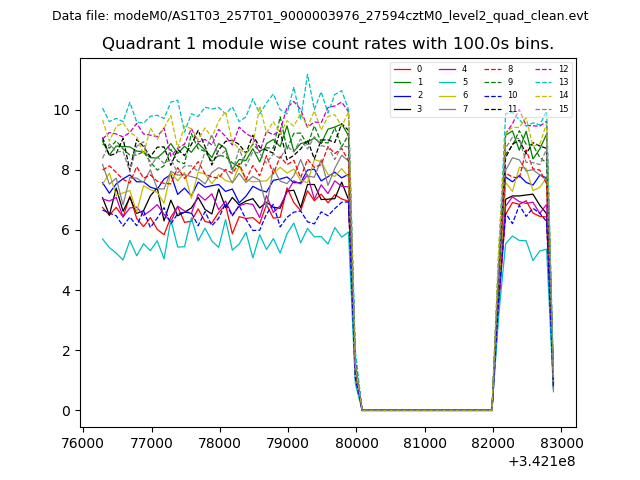Screen dimensions: 640x480
Task: Click the dashed blue legend marker for 10
Action: coord(494,96)
